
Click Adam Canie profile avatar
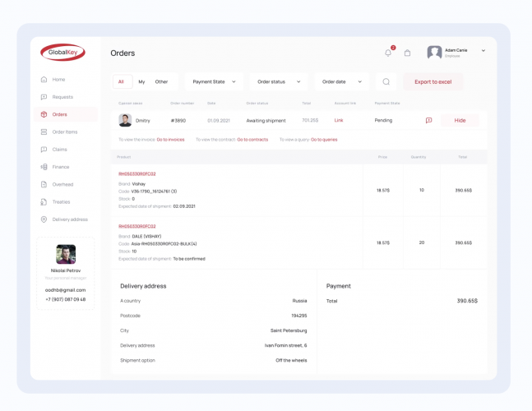pos(434,53)
